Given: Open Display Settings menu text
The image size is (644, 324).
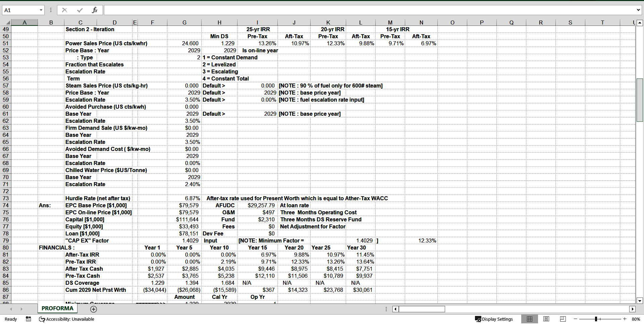Looking at the screenshot, I should pyautogui.click(x=497, y=319).
